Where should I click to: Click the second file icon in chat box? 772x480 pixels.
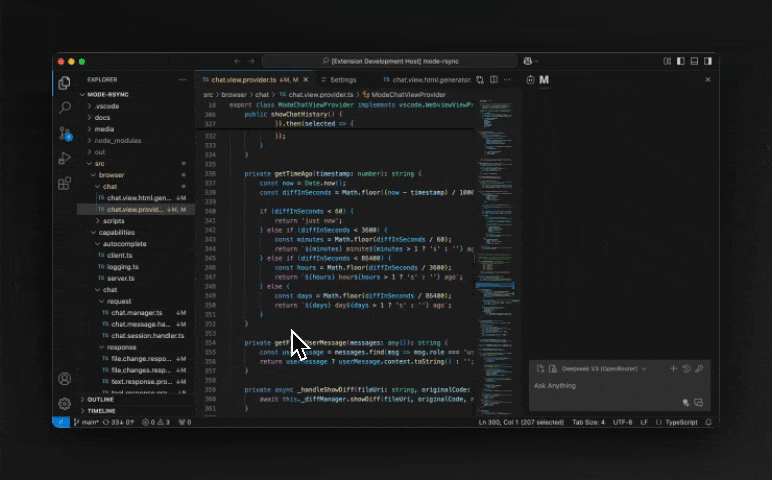[553, 369]
